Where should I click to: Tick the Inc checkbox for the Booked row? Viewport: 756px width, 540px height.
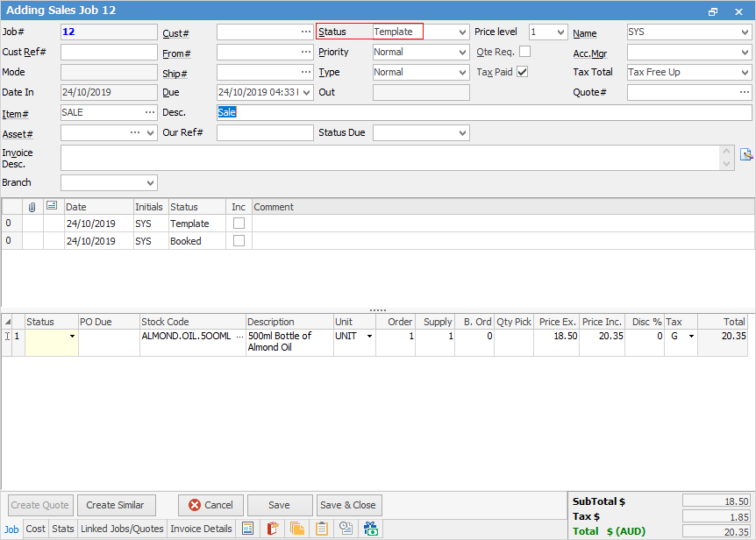tap(239, 241)
